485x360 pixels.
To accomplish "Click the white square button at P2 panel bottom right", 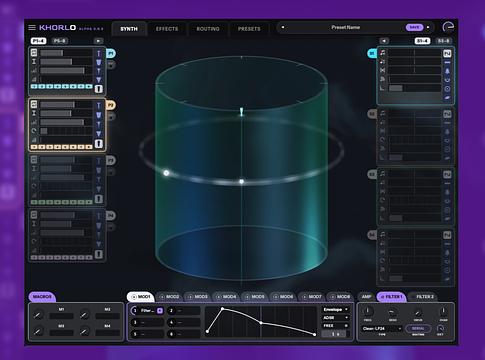I will 98,144.
